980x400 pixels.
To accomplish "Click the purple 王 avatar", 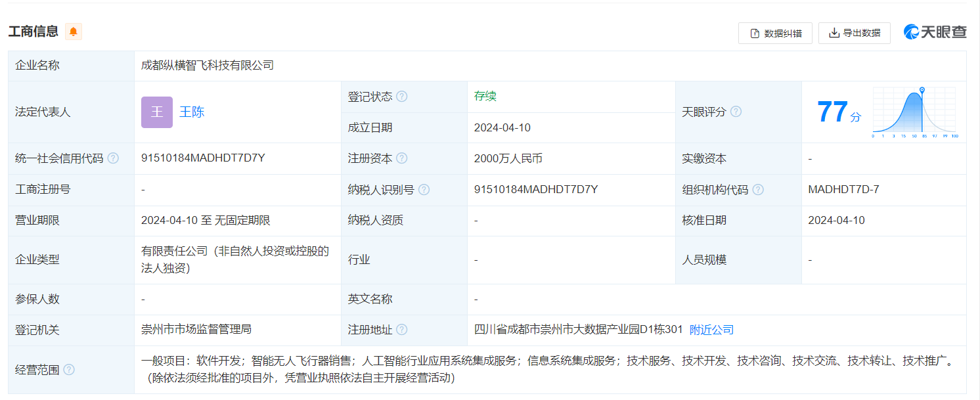I will (157, 112).
